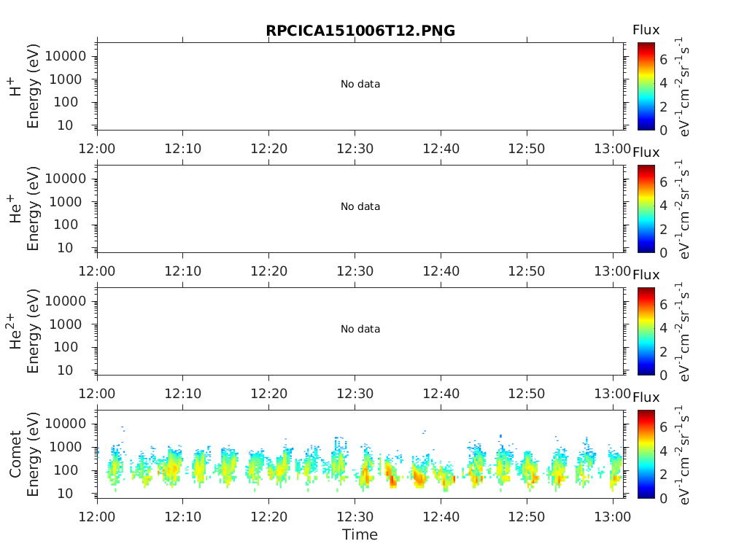Click the 'No data' text in He+ panel

(360, 206)
